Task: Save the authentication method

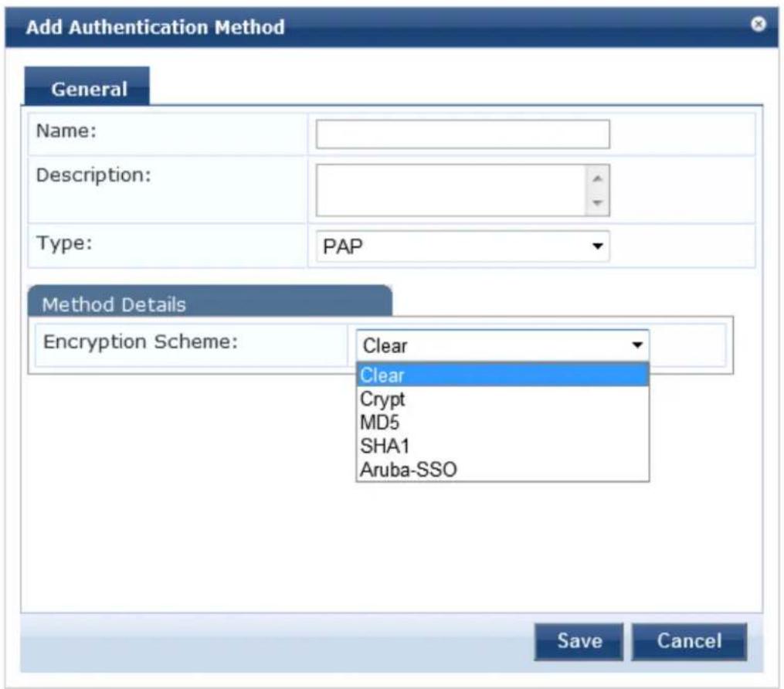Action: point(579,641)
